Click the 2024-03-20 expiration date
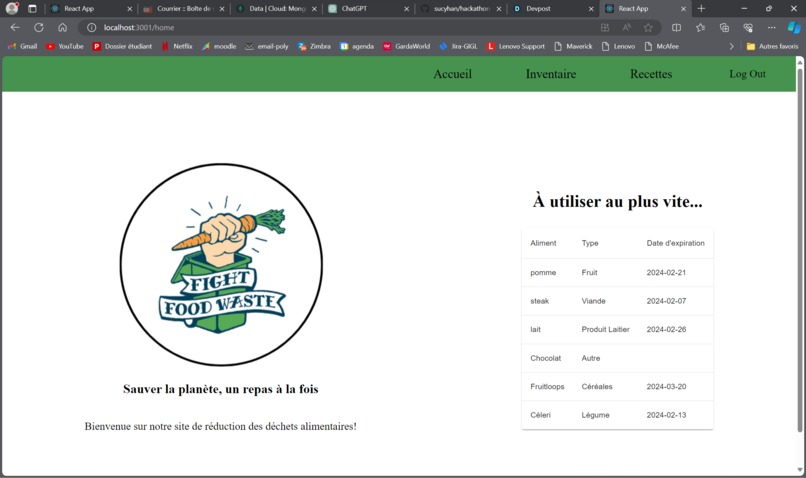 coord(666,387)
